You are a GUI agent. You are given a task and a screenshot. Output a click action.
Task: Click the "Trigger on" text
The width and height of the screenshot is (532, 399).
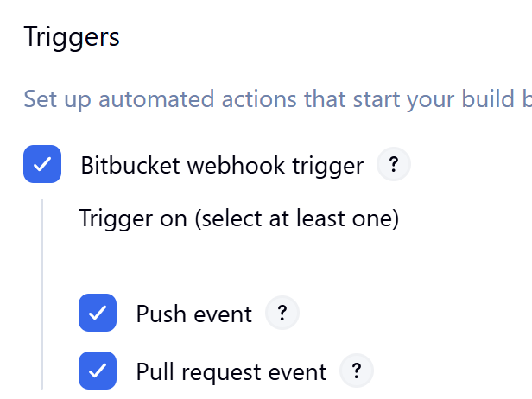click(132, 218)
